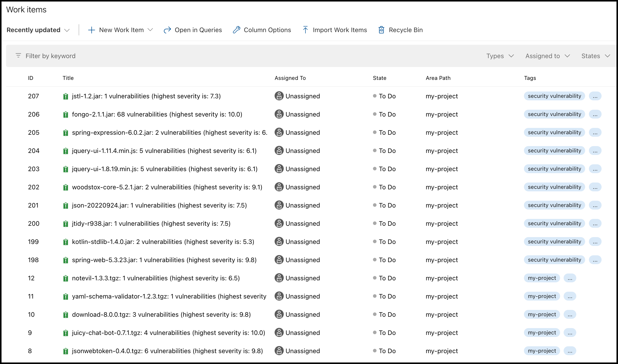Click the Unassigned avatar icon for notevil-1.3.3.tgz

279,278
